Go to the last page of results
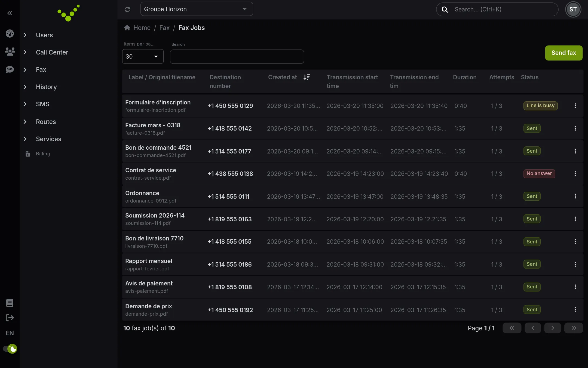 click(x=573, y=328)
